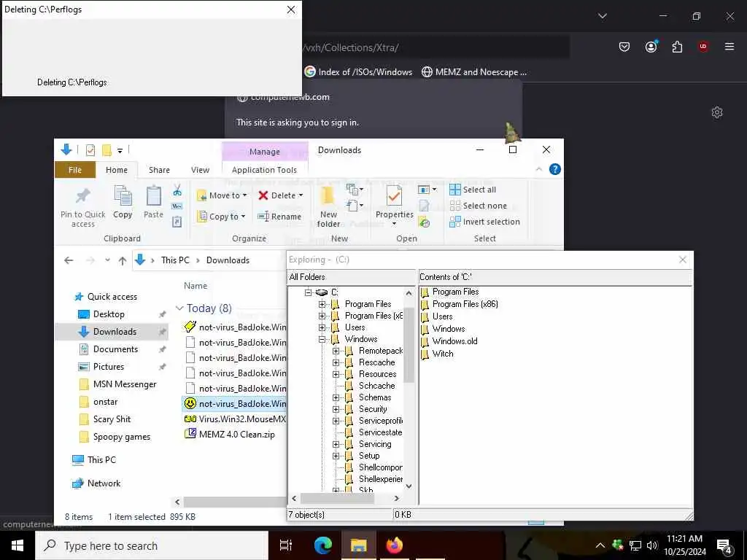The image size is (747, 560).
Task: Open the Copy to dropdown
Action: click(x=222, y=216)
